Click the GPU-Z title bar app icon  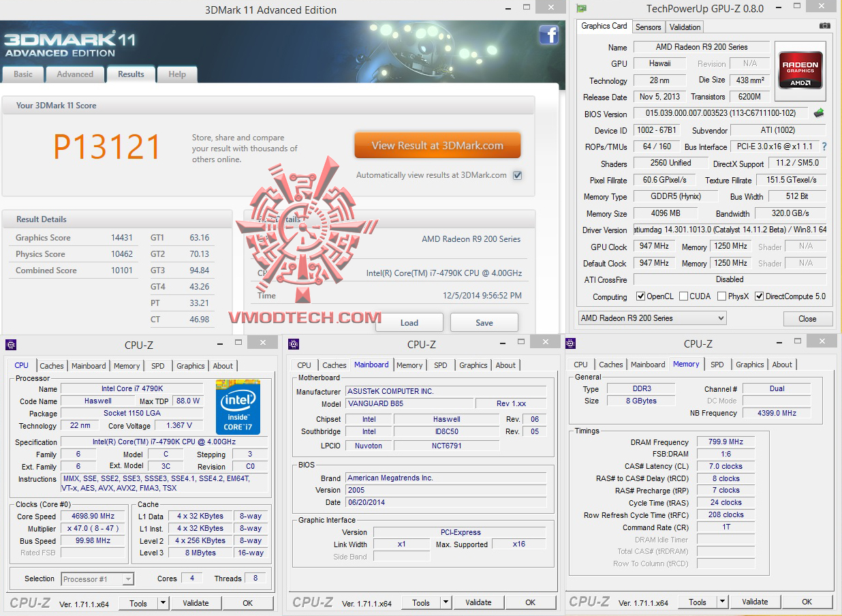581,8
